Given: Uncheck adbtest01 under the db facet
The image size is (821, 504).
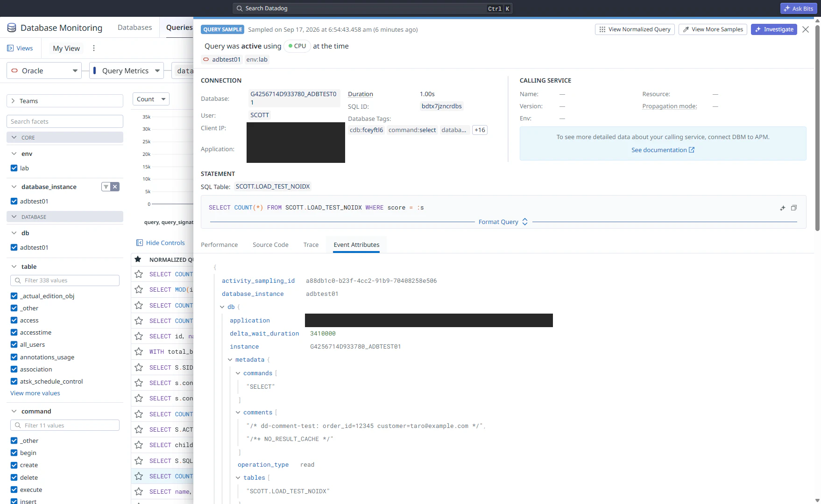Looking at the screenshot, I should 14,247.
